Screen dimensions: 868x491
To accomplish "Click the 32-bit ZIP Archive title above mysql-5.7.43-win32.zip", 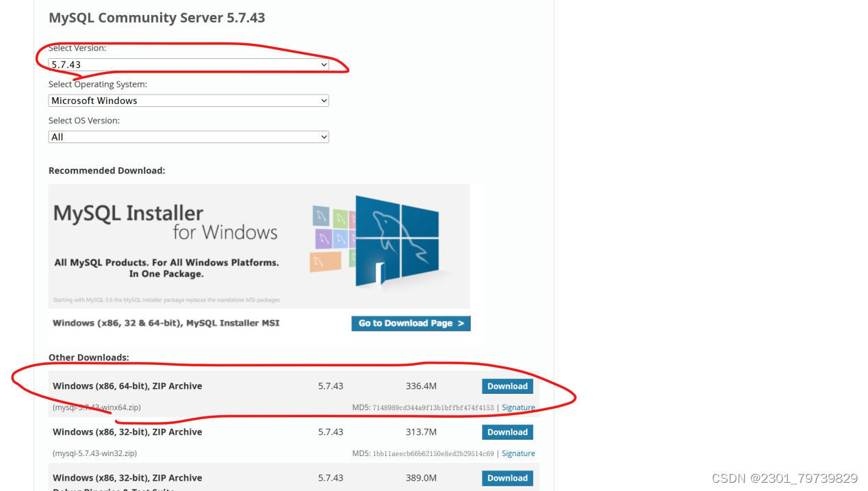I will click(x=127, y=432).
